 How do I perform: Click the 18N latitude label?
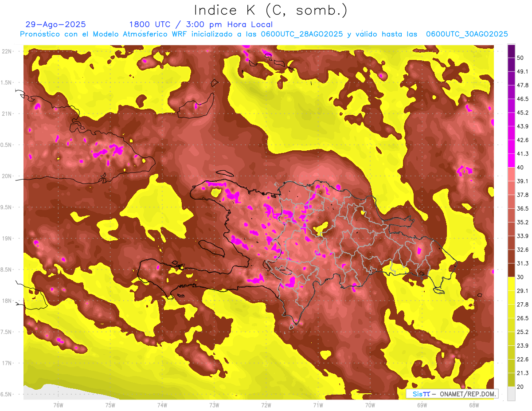coord(7,301)
